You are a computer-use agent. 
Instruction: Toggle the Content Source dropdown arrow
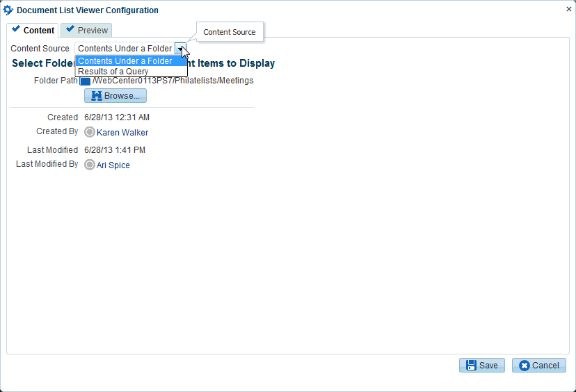[180, 49]
